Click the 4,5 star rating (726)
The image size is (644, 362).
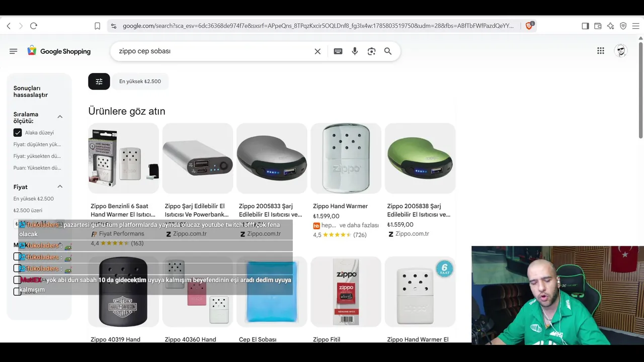pyautogui.click(x=340, y=235)
